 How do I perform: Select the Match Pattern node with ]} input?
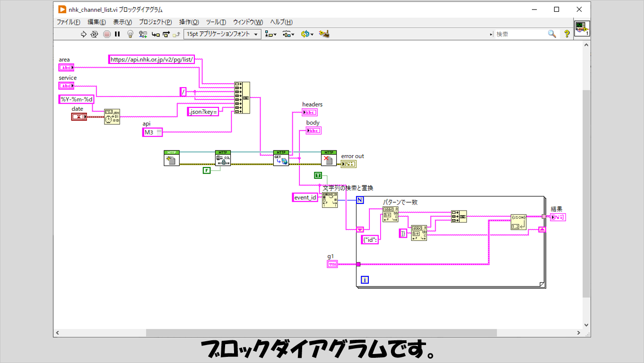tap(419, 233)
